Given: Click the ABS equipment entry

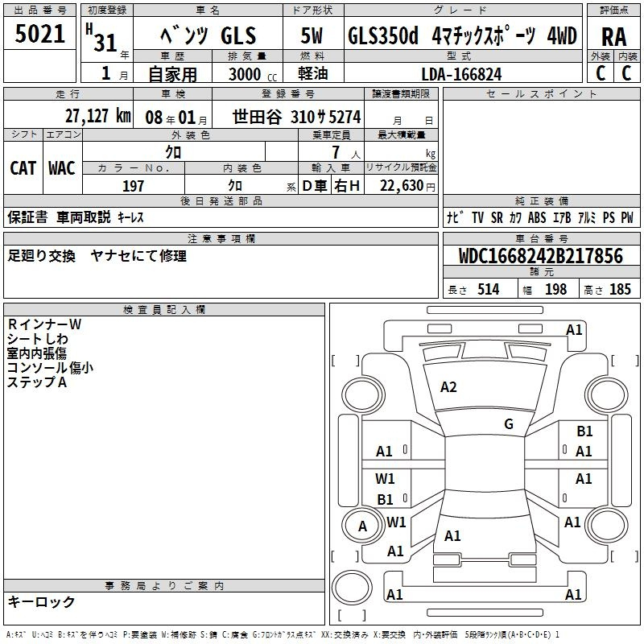Looking at the screenshot, I should coord(537,217).
